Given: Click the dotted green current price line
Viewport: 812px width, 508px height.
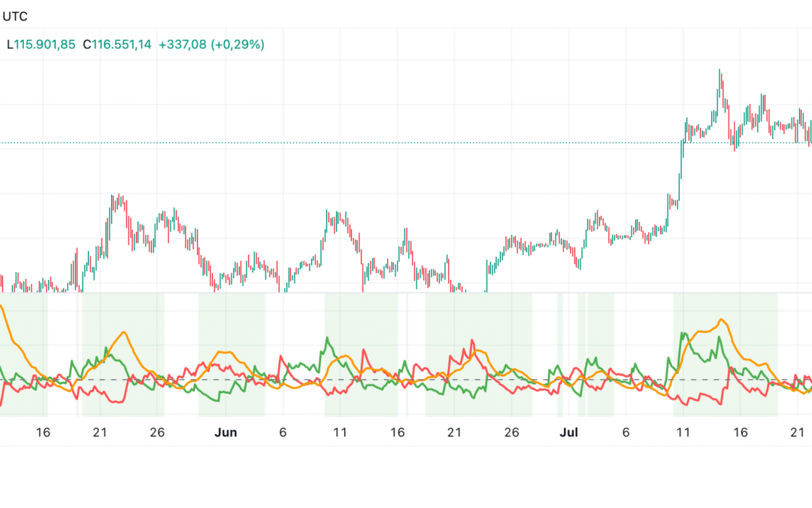Looking at the screenshot, I should tap(376, 141).
